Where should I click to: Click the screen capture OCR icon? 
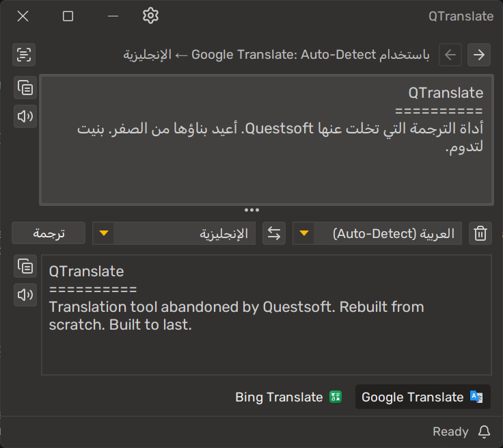tap(24, 55)
